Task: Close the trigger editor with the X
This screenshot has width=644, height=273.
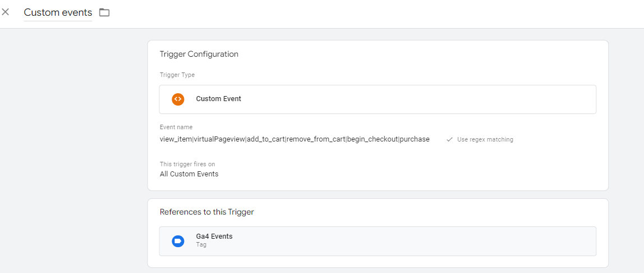Action: pyautogui.click(x=6, y=12)
